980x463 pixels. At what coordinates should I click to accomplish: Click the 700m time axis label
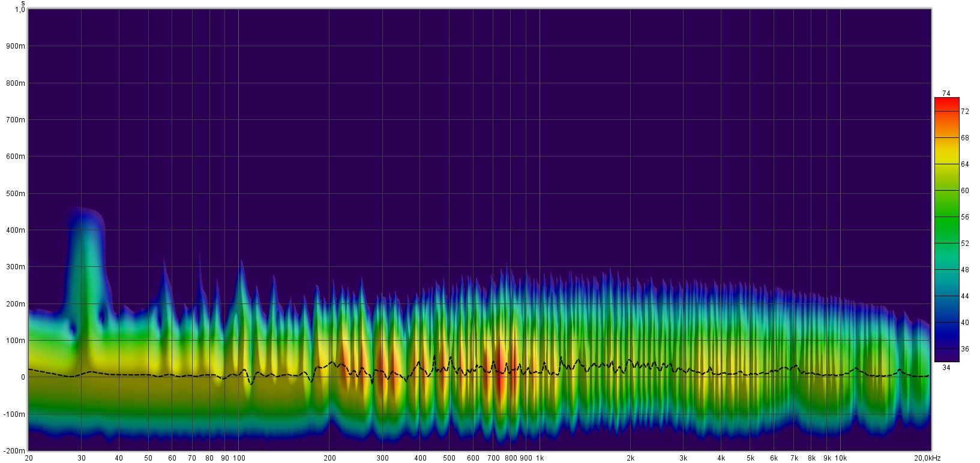coord(16,120)
